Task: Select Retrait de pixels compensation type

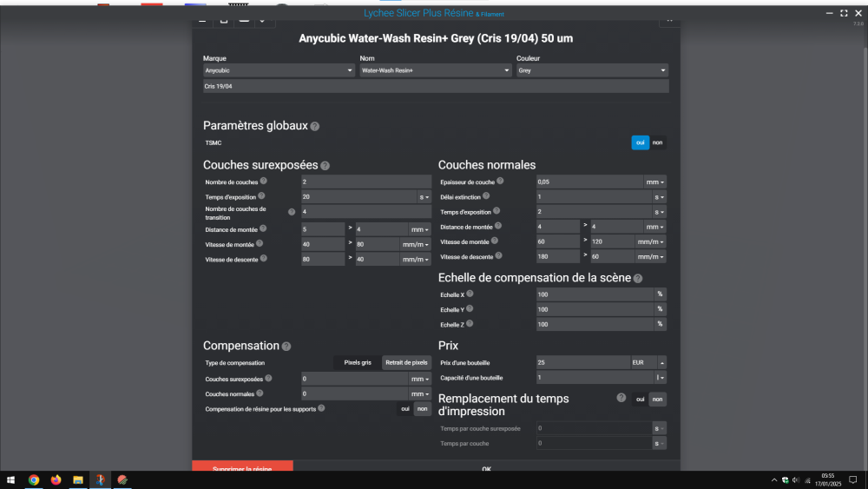Action: pos(406,363)
